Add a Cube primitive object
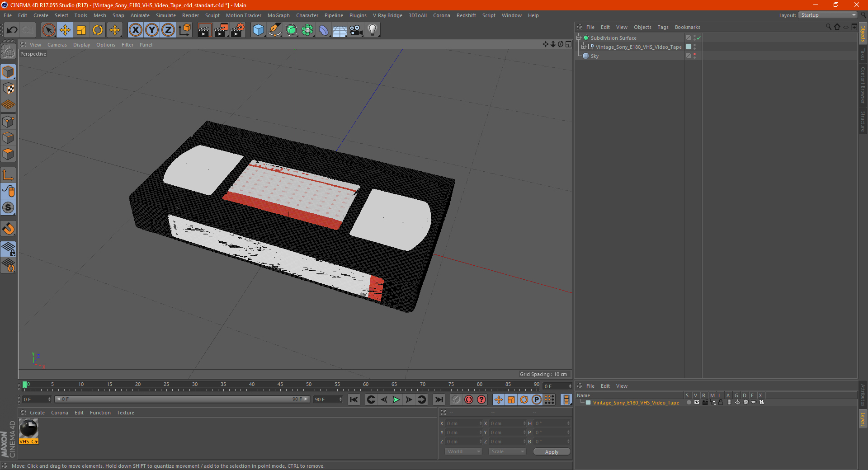 (258, 30)
